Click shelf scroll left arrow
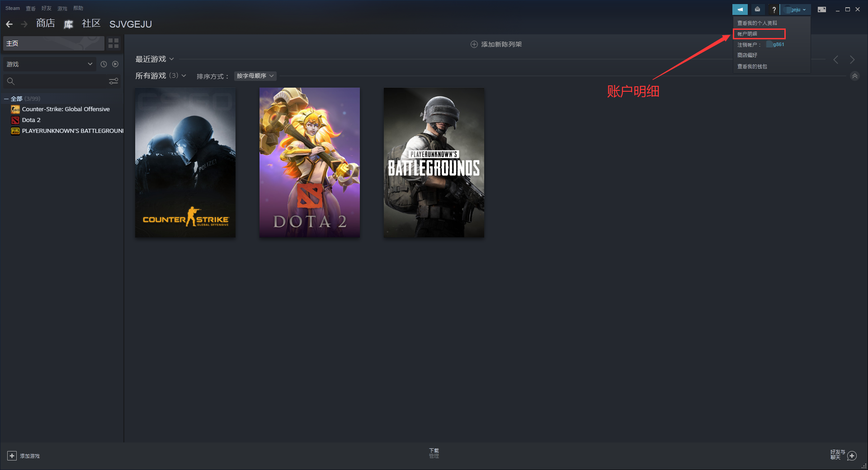 tap(836, 60)
